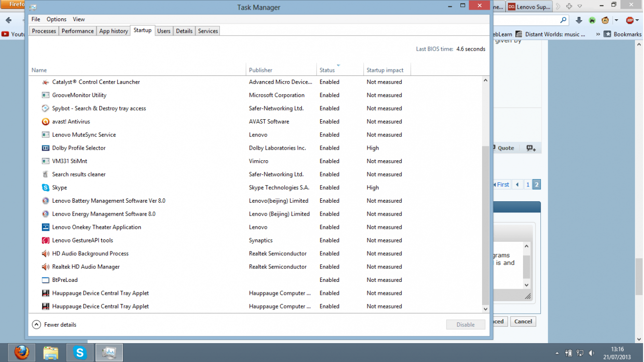Select the Skype Technologies S.A. publisher cell
The width and height of the screenshot is (644, 362).
[x=279, y=188]
